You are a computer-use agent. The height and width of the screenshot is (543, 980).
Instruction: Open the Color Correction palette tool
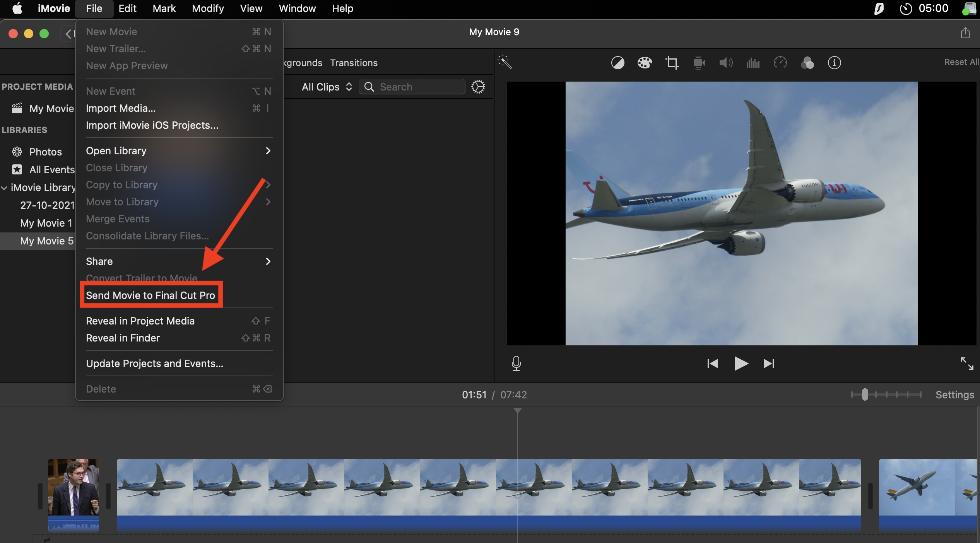click(x=645, y=63)
